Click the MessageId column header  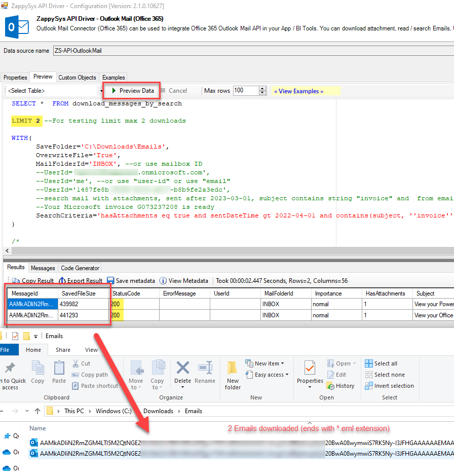coord(32,294)
